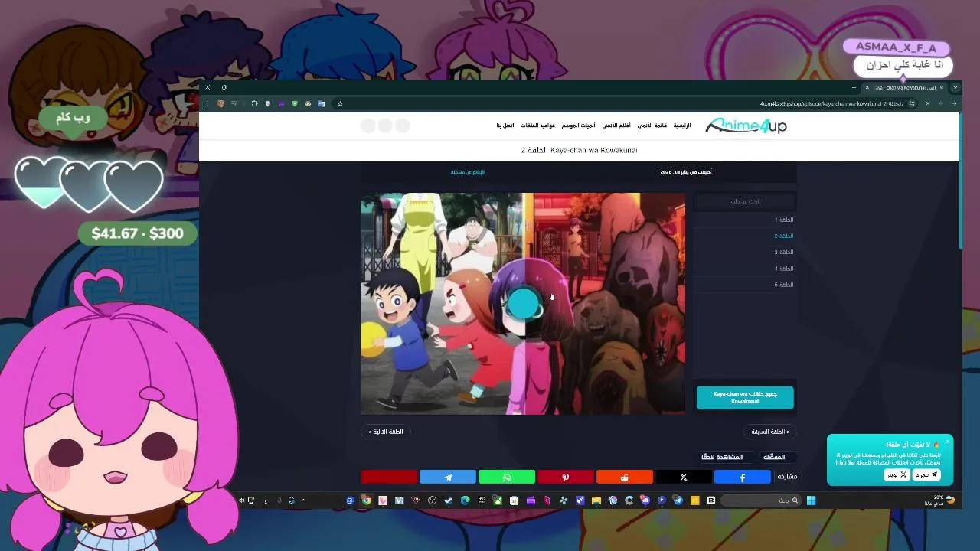Open Microsoft Edge from the taskbar
980x551 pixels.
[465, 500]
